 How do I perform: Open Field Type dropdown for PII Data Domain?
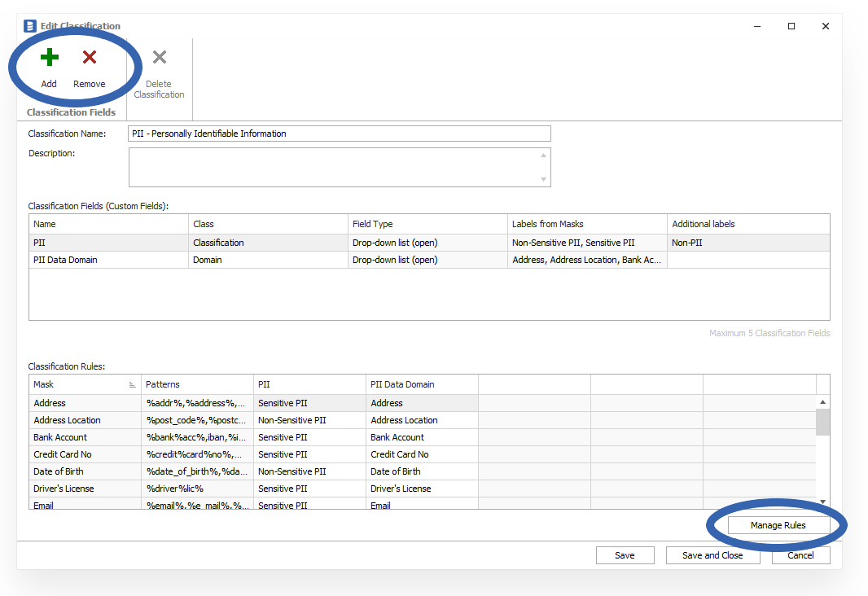[427, 260]
